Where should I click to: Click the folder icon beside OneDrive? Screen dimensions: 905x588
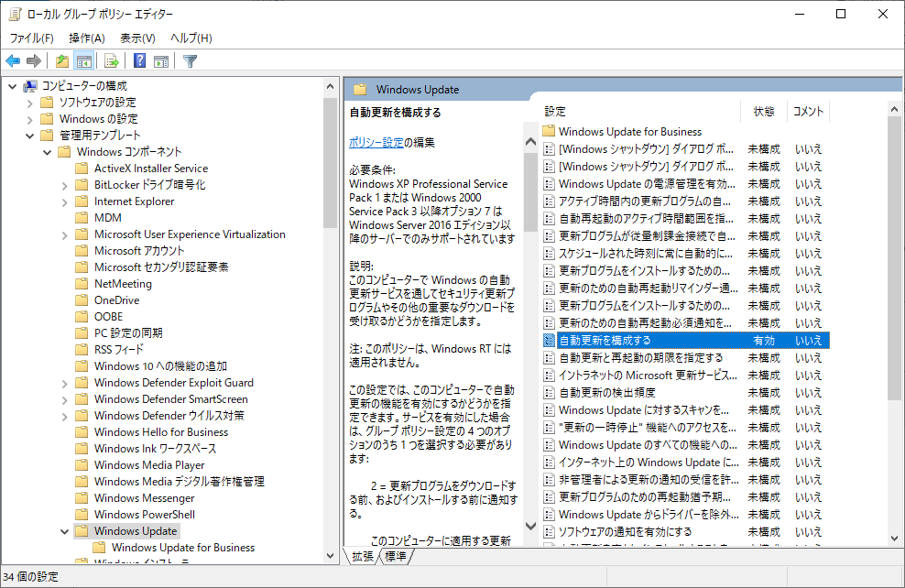click(82, 300)
